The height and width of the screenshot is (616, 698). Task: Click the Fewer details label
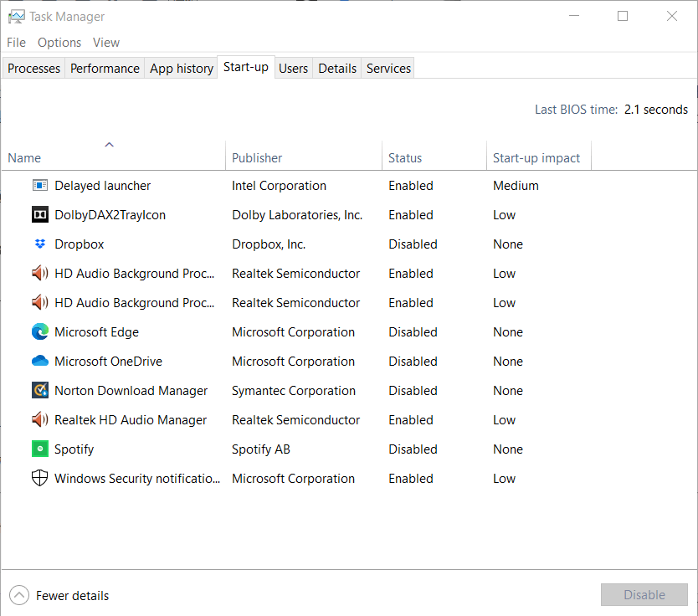pyautogui.click(x=72, y=596)
